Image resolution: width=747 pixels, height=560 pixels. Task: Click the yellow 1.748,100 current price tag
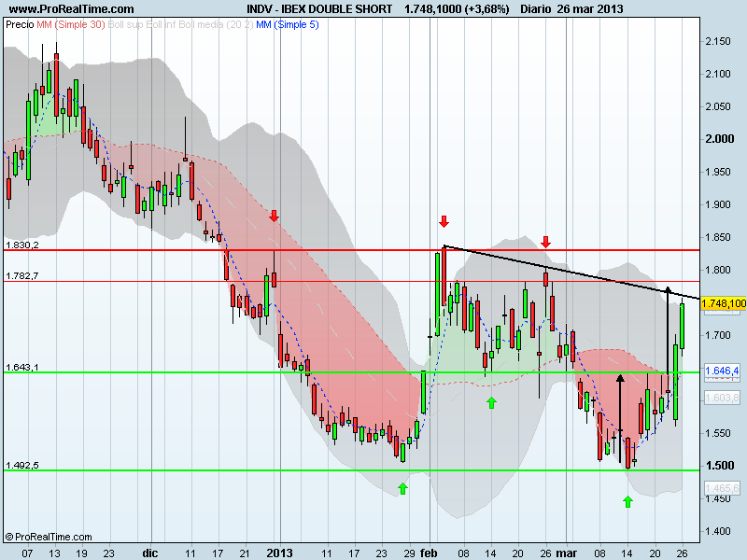724,303
